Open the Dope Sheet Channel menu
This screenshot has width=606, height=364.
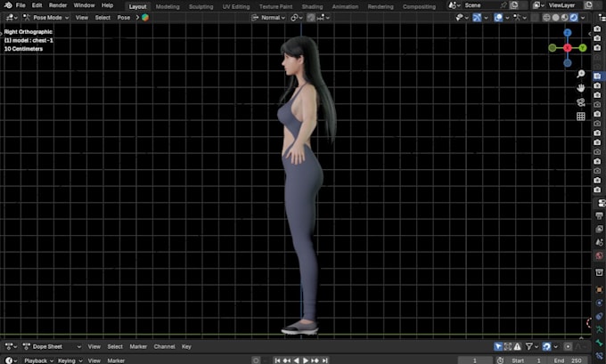coord(164,346)
